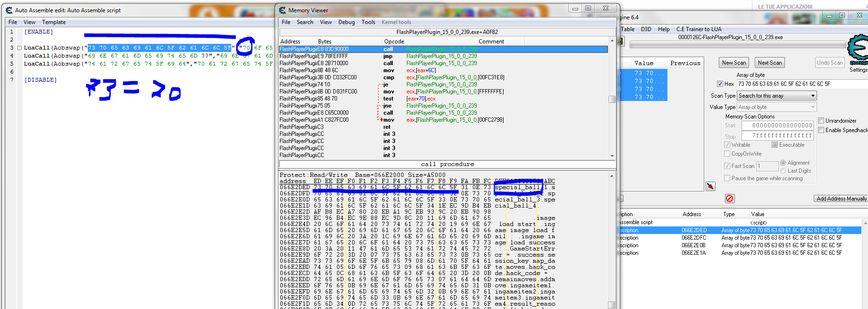This screenshot has width=868, height=309.
Task: Uncheck the Hex checkbox
Action: (x=720, y=84)
